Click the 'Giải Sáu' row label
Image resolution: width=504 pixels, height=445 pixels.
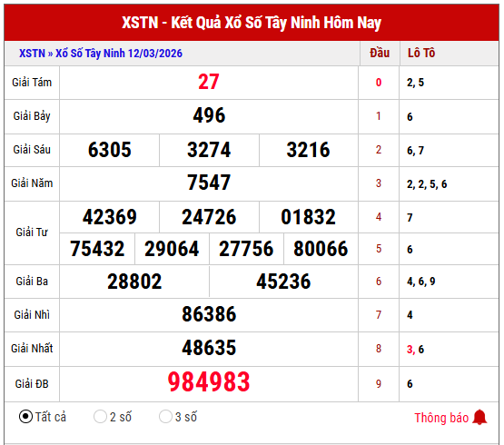pos(32,150)
